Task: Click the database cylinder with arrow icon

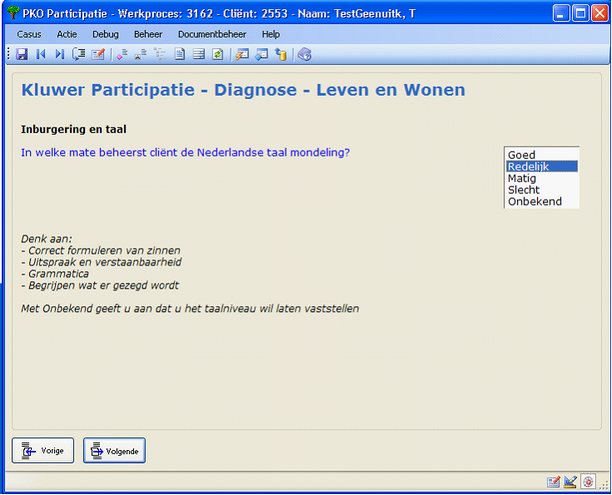Action: point(281,54)
